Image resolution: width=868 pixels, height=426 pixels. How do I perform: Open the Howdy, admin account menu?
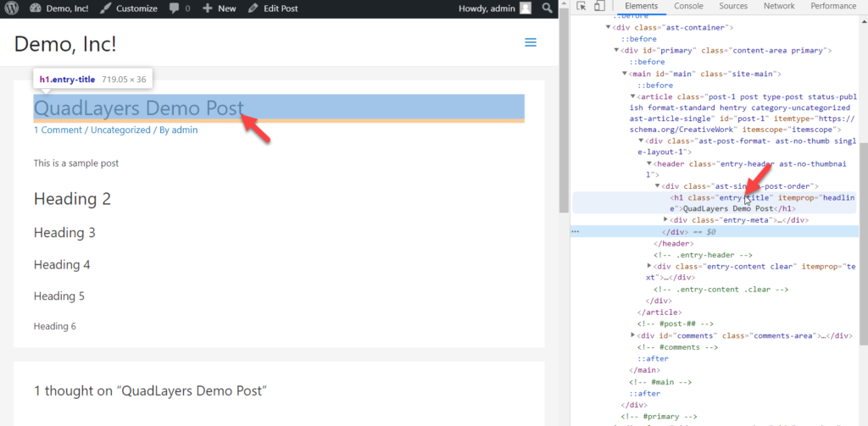pos(495,8)
